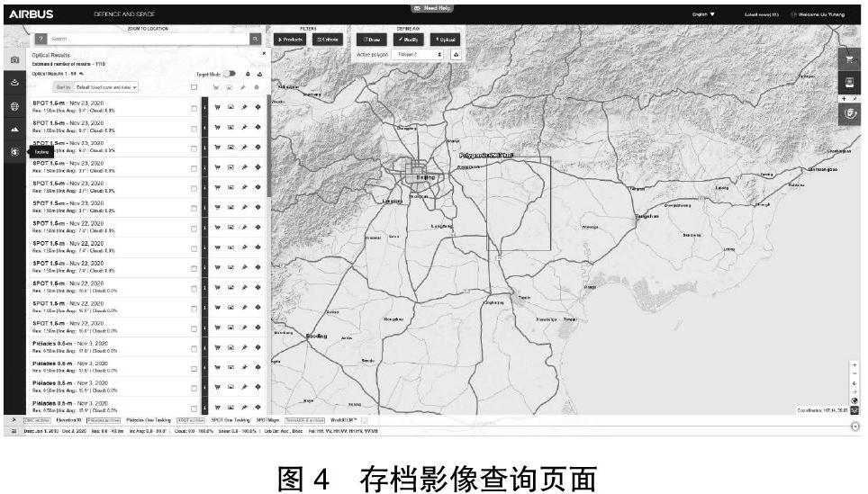The image size is (868, 494).
Task: Open the Welcome user account menu
Action: 818,14
